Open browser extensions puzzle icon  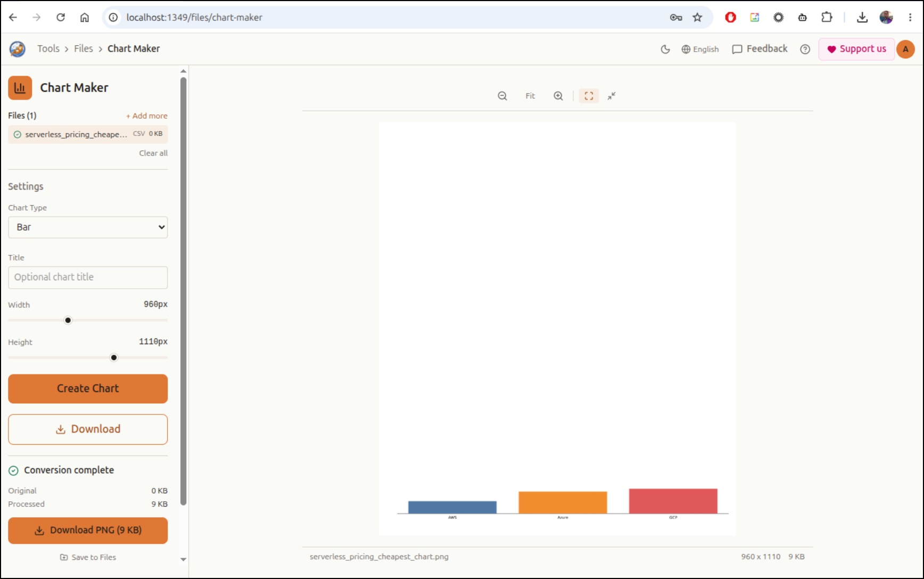[826, 18]
